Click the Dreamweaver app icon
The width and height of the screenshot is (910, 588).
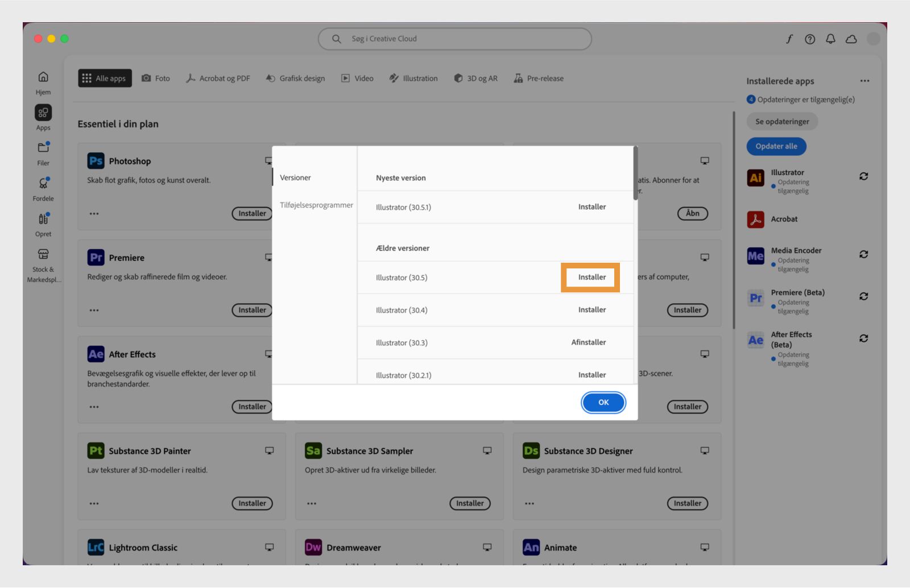313,548
